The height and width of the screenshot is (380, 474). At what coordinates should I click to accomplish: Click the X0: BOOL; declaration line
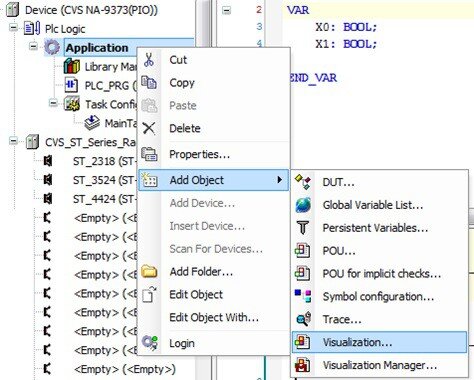(346, 27)
